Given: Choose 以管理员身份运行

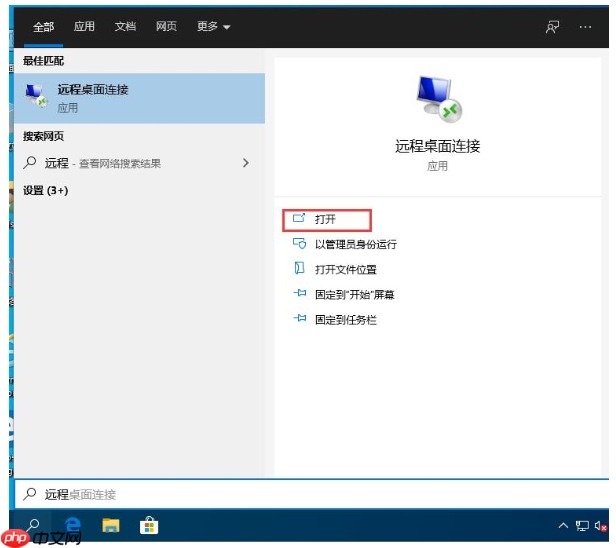Looking at the screenshot, I should [356, 244].
